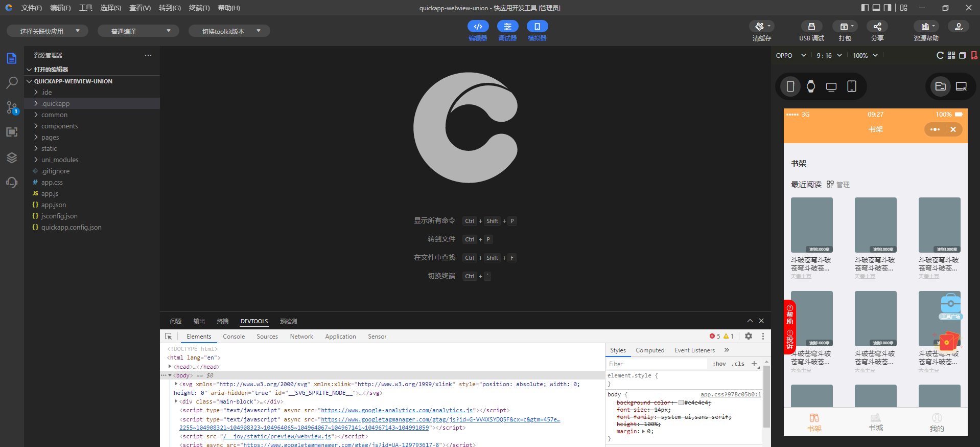Open the 普通编译 compile mode dropdown

tap(138, 31)
